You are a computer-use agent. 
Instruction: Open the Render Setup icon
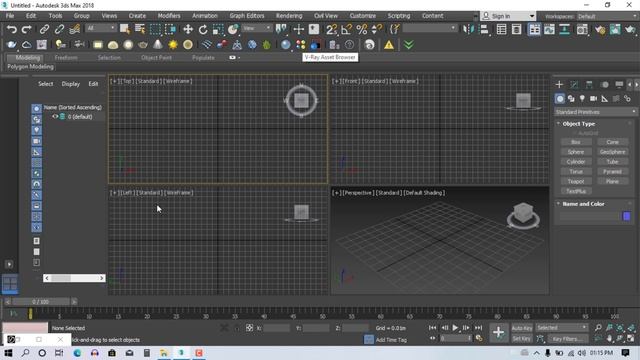[x=600, y=29]
